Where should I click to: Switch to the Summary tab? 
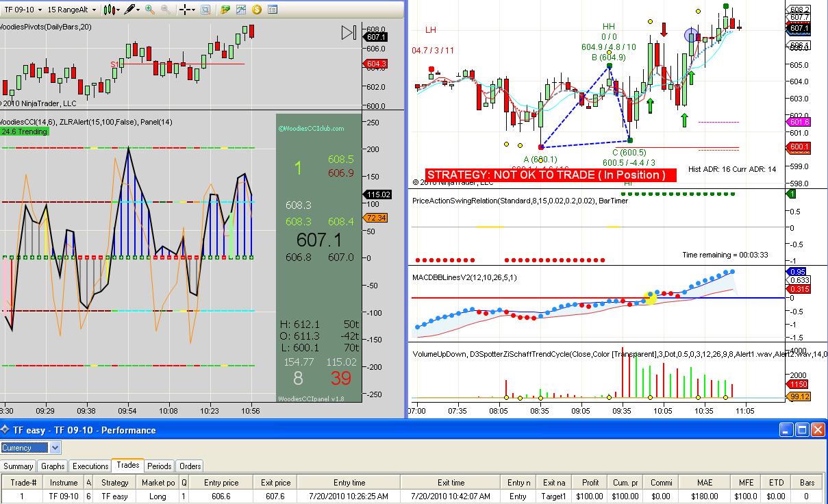[18, 466]
